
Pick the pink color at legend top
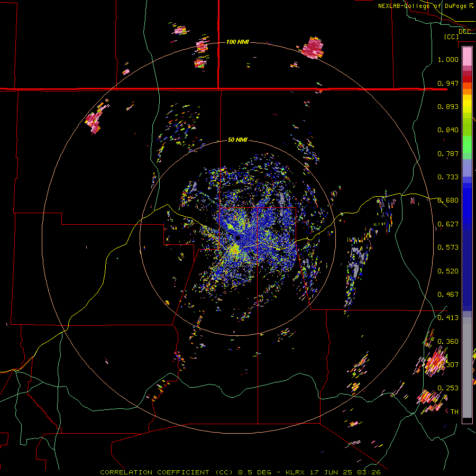click(467, 56)
